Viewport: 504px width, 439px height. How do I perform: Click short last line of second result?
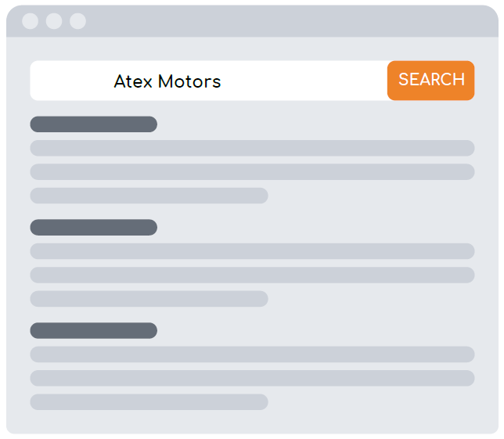(149, 299)
